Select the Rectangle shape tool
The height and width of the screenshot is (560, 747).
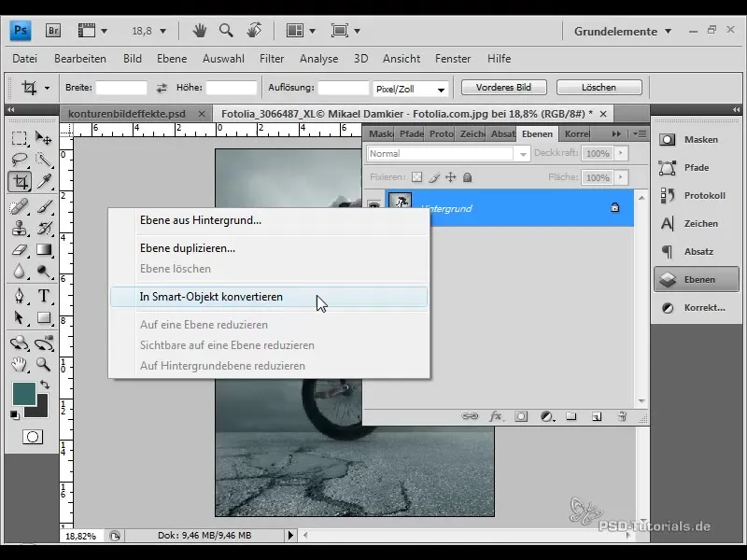tap(44, 317)
